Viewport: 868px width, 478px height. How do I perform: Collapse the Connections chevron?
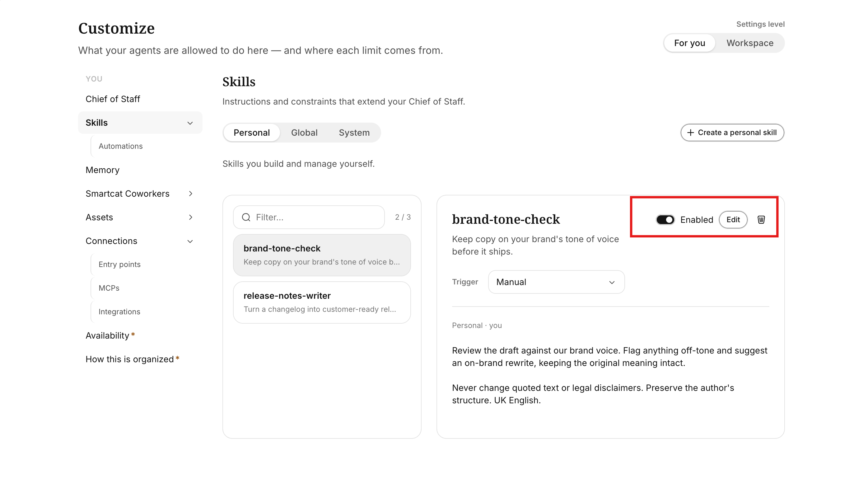pyautogui.click(x=190, y=241)
